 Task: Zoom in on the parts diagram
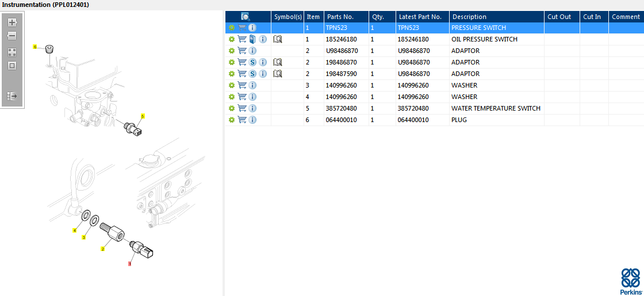point(12,22)
